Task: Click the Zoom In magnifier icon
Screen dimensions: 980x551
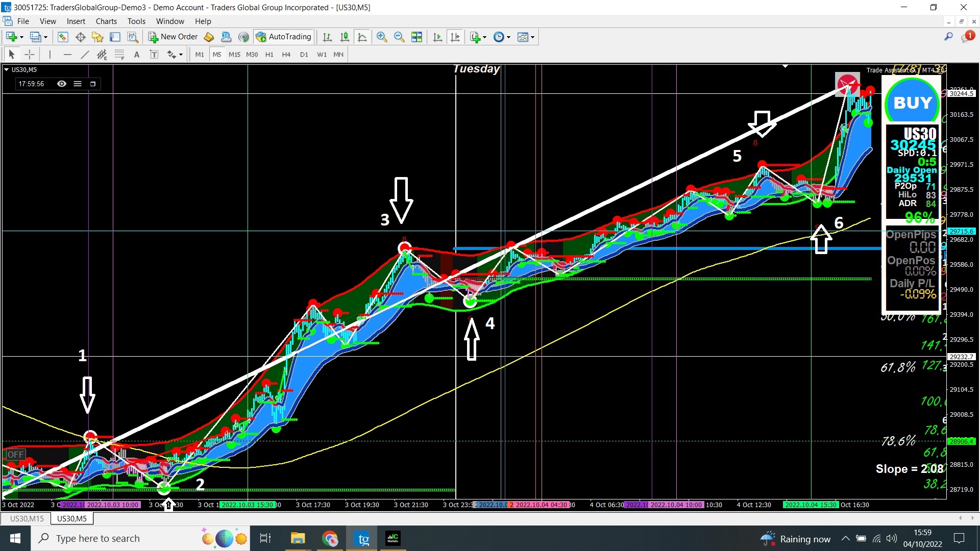Action: click(x=381, y=37)
